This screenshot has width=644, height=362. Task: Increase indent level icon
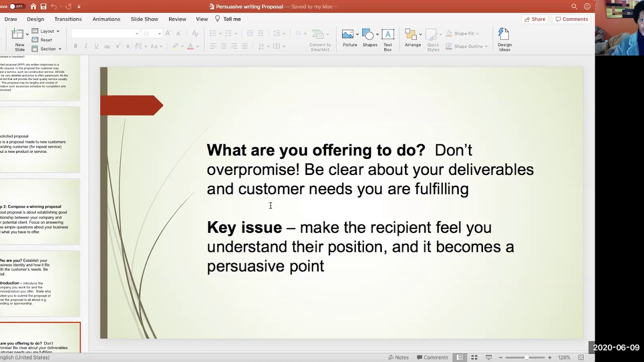coord(260,34)
